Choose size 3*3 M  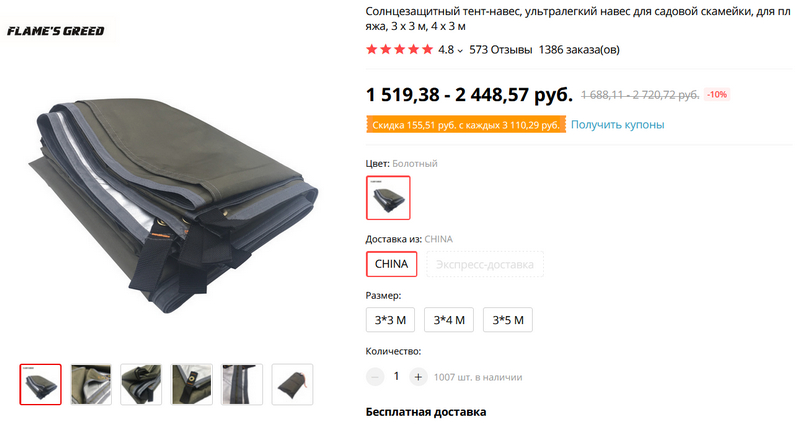390,320
